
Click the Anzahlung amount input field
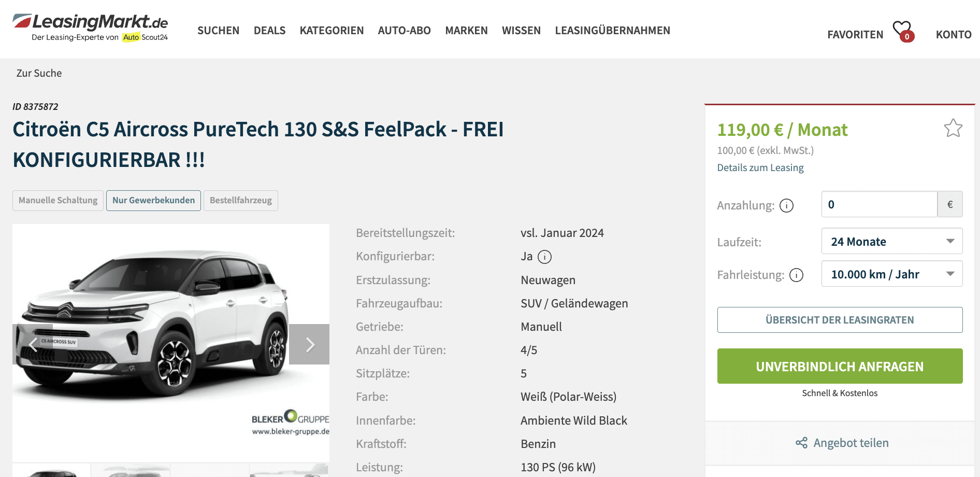coord(879,204)
